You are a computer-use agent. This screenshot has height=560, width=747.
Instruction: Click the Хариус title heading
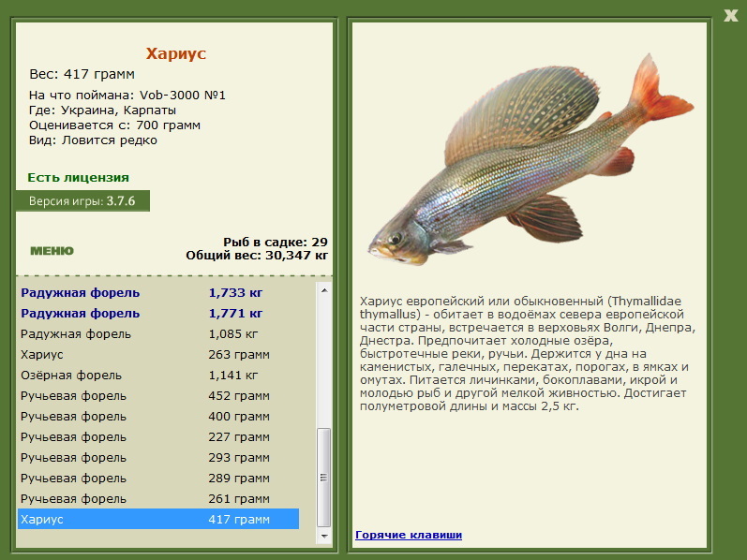pyautogui.click(x=176, y=53)
